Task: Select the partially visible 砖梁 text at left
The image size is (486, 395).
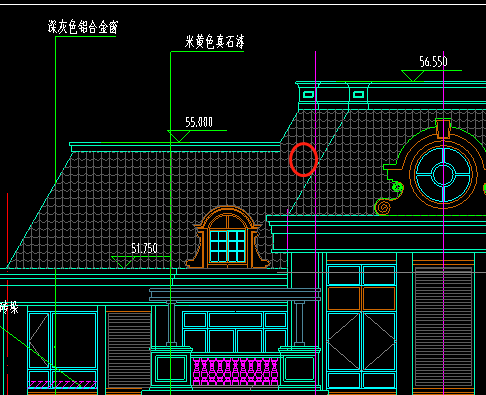Action: point(9,307)
